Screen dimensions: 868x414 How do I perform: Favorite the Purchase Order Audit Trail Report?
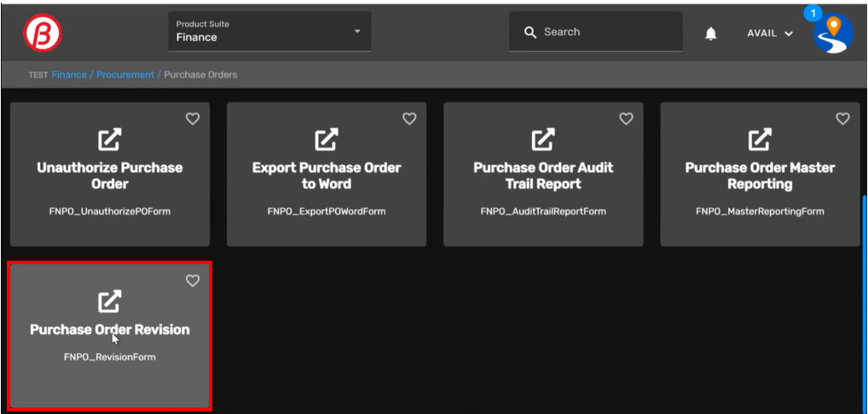click(x=626, y=119)
